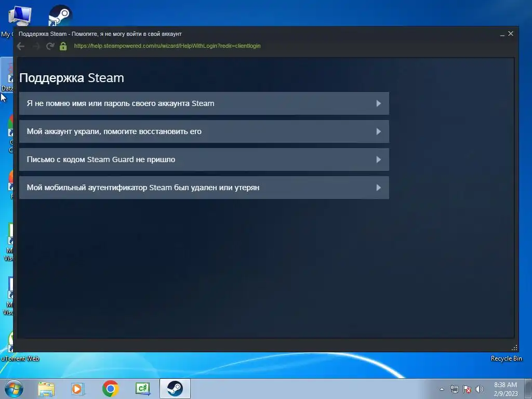
Task: Open "Я не помню имя или пароль" option
Action: [x=204, y=103]
